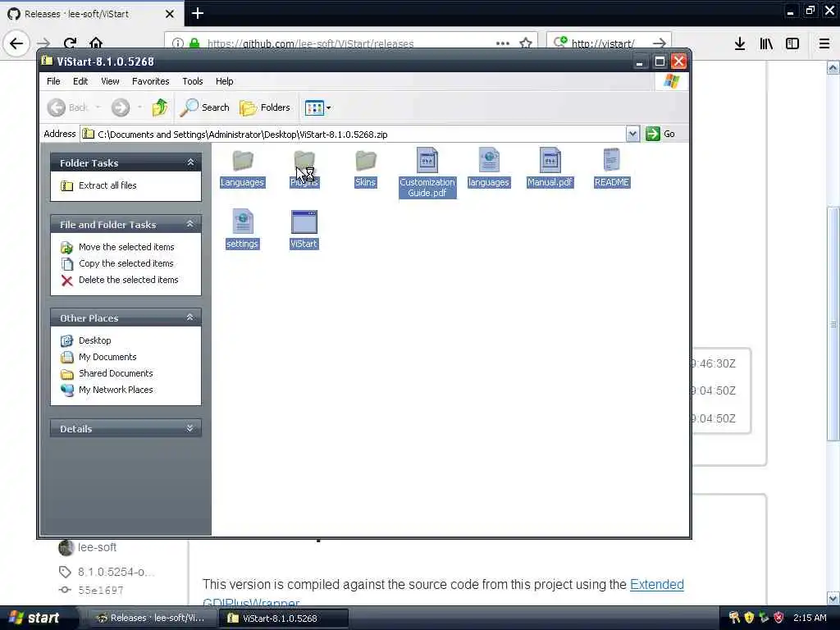Click the Explorer Forward arrow
This screenshot has height=630, width=840.
point(121,107)
